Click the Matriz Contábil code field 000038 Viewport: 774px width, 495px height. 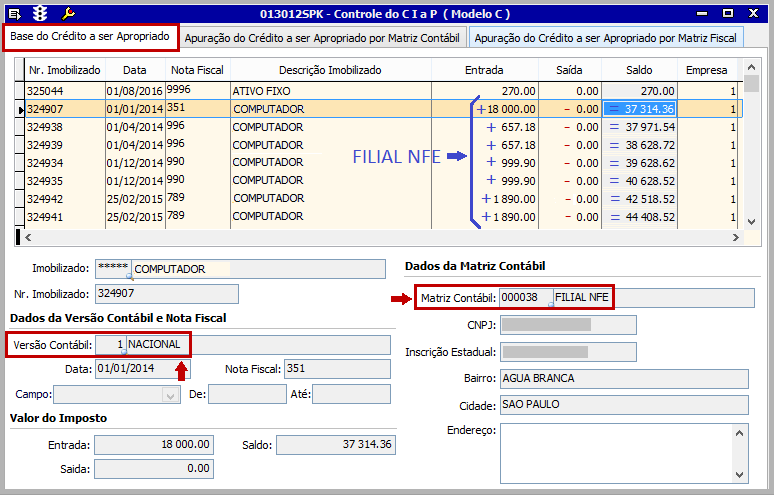pos(526,298)
